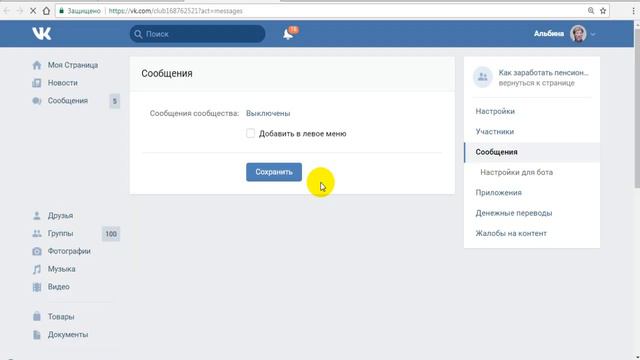Screen dimensions: 640x360
Task: Click the Альбина user name in header
Action: coord(549,34)
